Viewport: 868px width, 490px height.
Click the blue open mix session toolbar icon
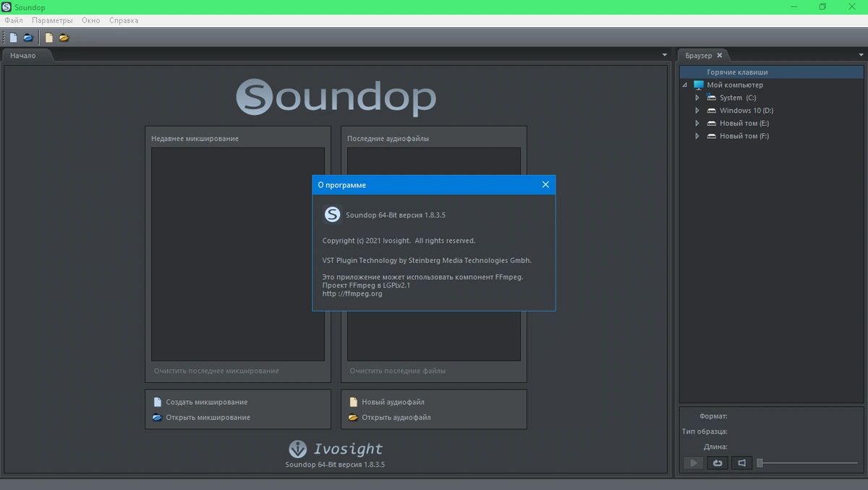(28, 38)
